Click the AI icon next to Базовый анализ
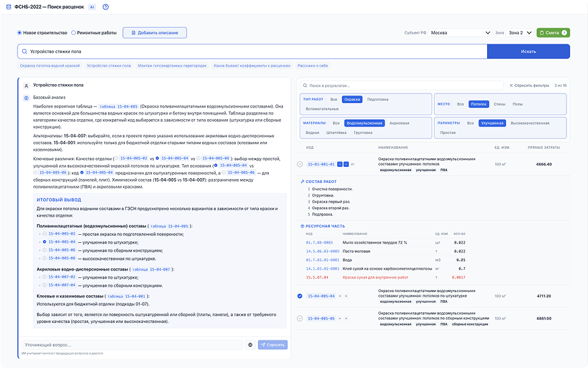Image resolution: width=588 pixels, height=368 pixels. point(26,98)
